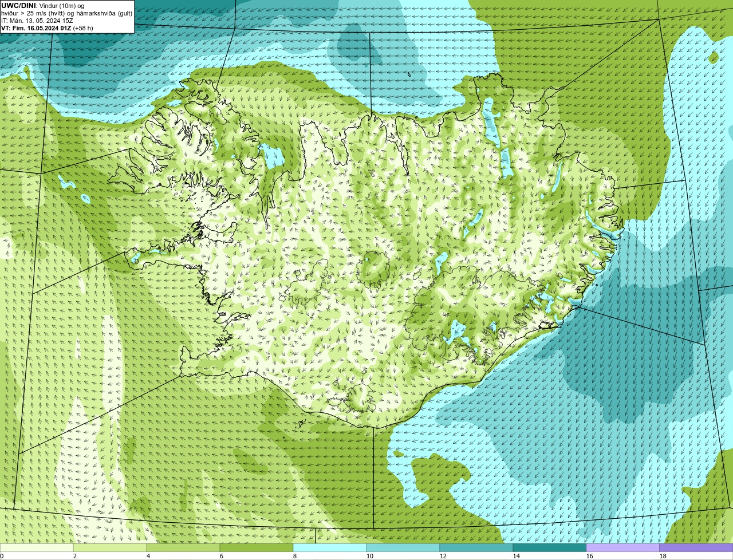This screenshot has height=560, width=733.
Task: Click the legend scale label '2'
Action: (75, 556)
